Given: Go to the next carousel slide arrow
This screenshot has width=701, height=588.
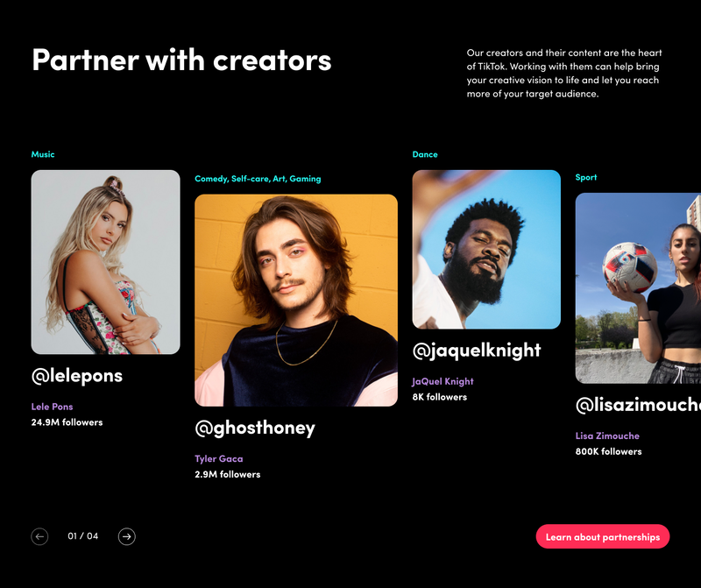Looking at the screenshot, I should 126,536.
